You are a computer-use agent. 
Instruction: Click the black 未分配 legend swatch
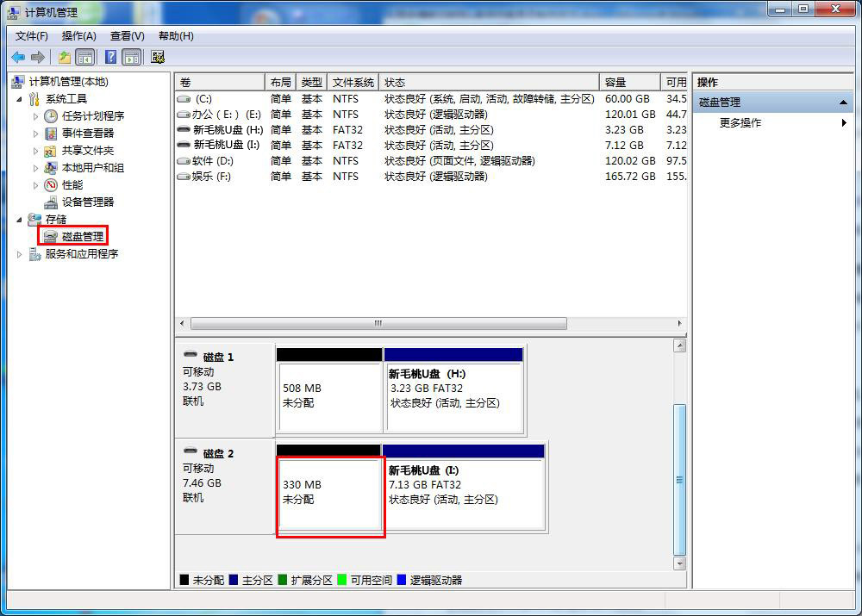[184, 581]
